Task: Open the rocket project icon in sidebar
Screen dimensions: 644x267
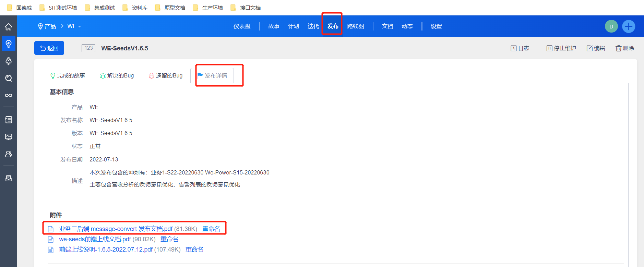Action: point(9,61)
